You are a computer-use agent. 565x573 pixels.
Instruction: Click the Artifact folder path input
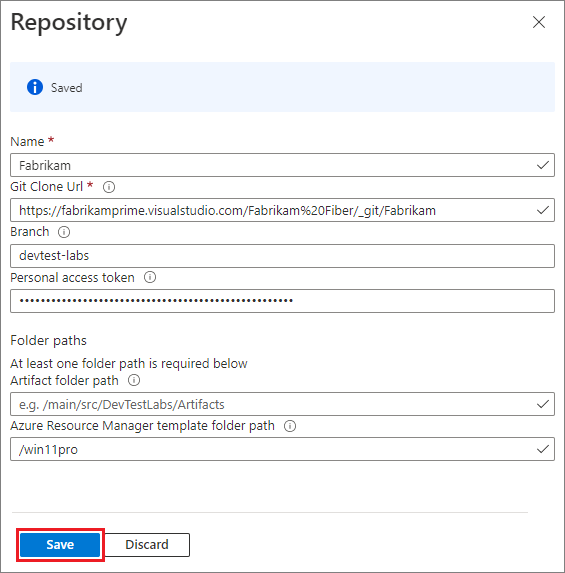(x=282, y=404)
